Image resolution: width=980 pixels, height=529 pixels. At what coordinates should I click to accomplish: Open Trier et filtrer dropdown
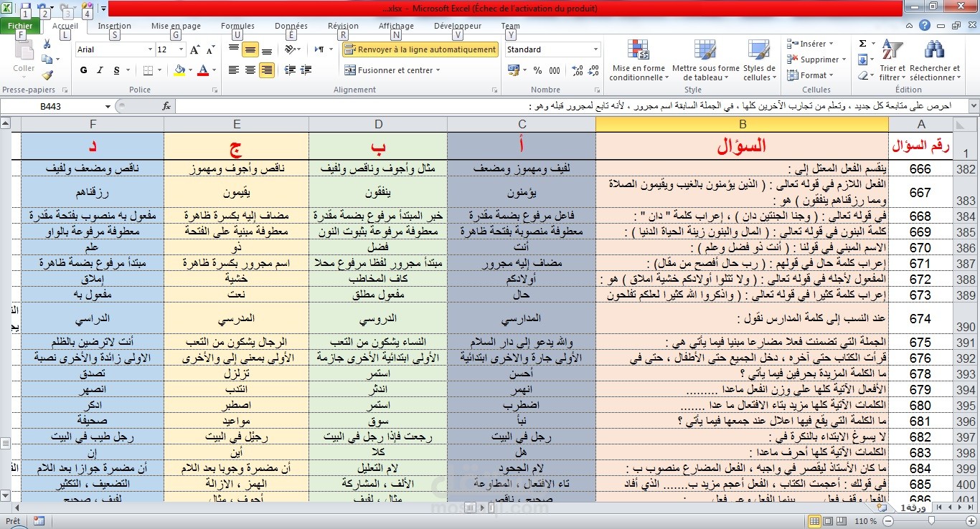(892, 59)
